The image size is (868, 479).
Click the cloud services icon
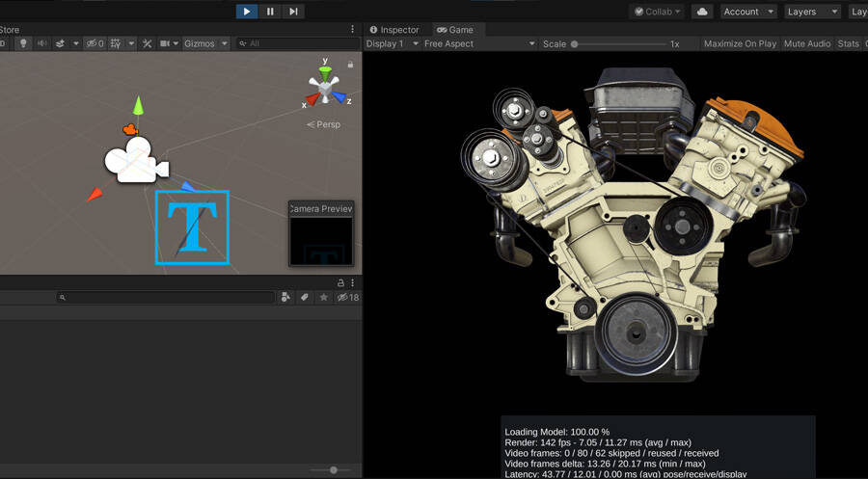pyautogui.click(x=702, y=12)
